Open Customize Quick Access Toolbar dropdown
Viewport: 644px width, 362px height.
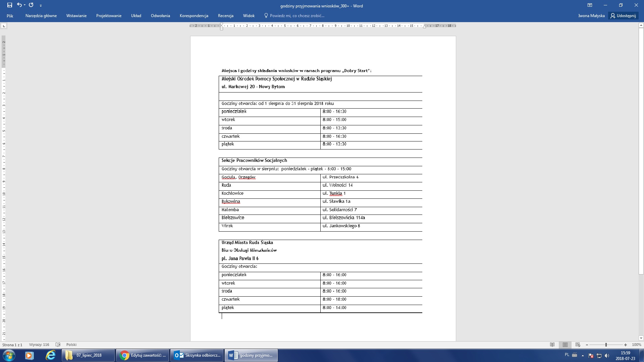click(x=41, y=5)
